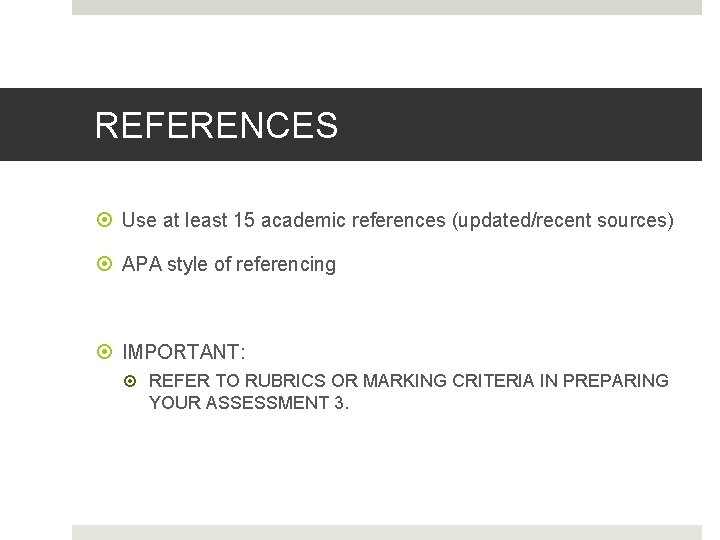Screen dimensions: 720x540
Task: Click the number '15' in first bullet
Action: point(244,220)
